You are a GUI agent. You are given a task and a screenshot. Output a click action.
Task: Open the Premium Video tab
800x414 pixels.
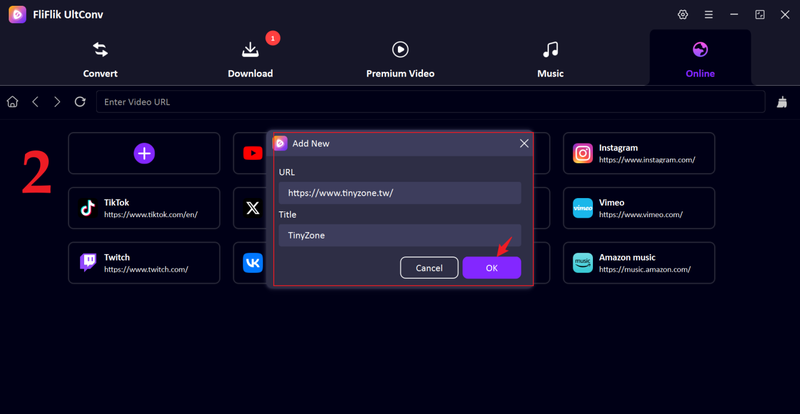(400, 60)
